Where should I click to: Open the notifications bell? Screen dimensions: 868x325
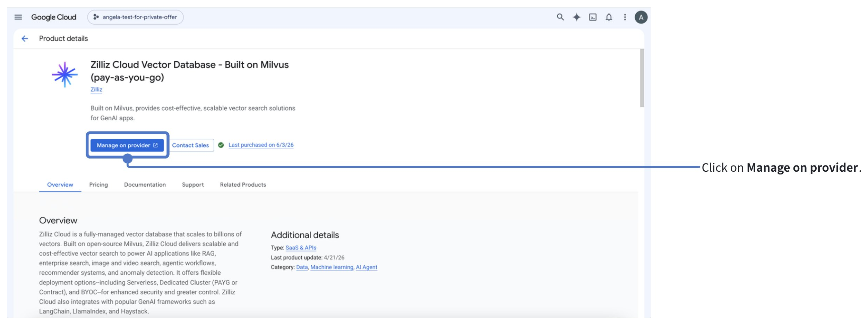[x=609, y=17]
